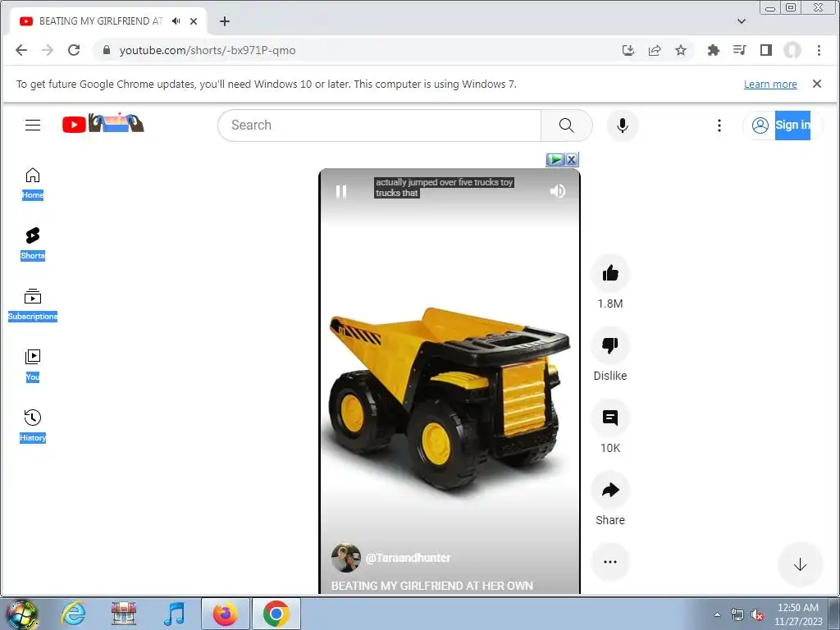The width and height of the screenshot is (840, 630).
Task: Open the music note taskbar app
Action: click(175, 614)
